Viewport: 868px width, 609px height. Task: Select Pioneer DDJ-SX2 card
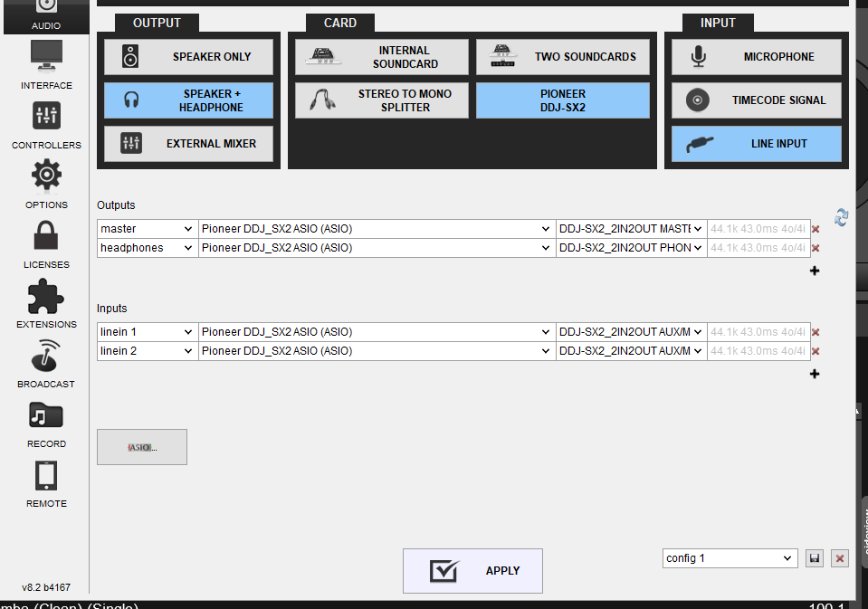(562, 100)
